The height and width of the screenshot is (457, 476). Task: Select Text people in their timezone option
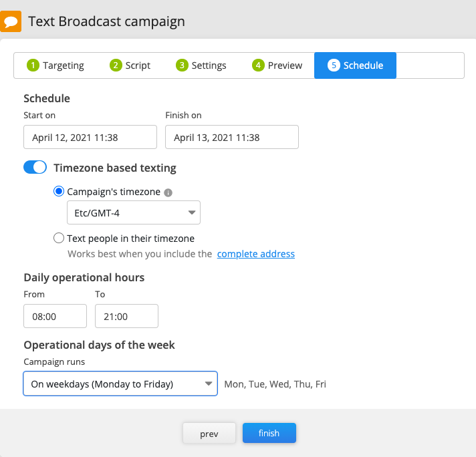[x=59, y=238]
